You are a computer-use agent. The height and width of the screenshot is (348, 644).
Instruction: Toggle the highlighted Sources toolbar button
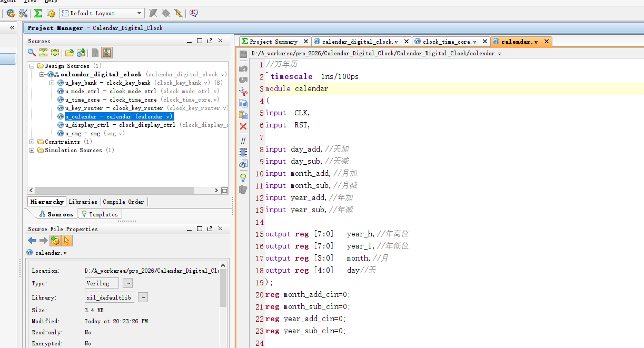click(107, 53)
